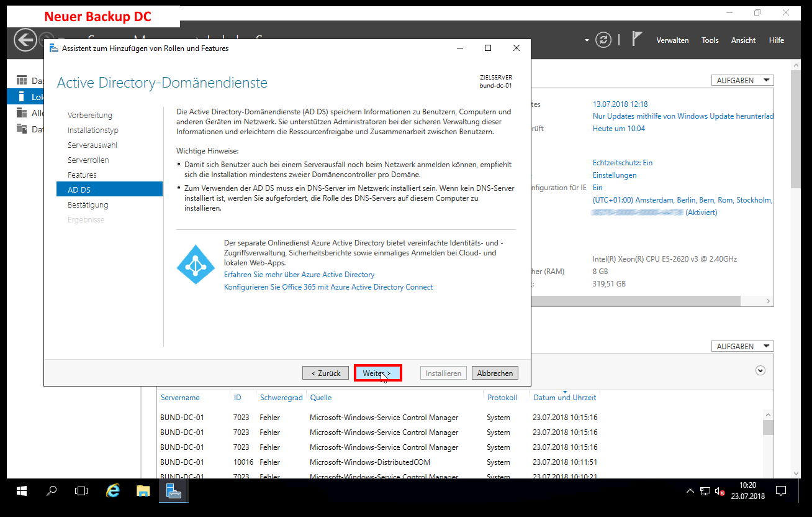Open the upper AUFGABEN dropdown
812x517 pixels.
[x=742, y=80]
